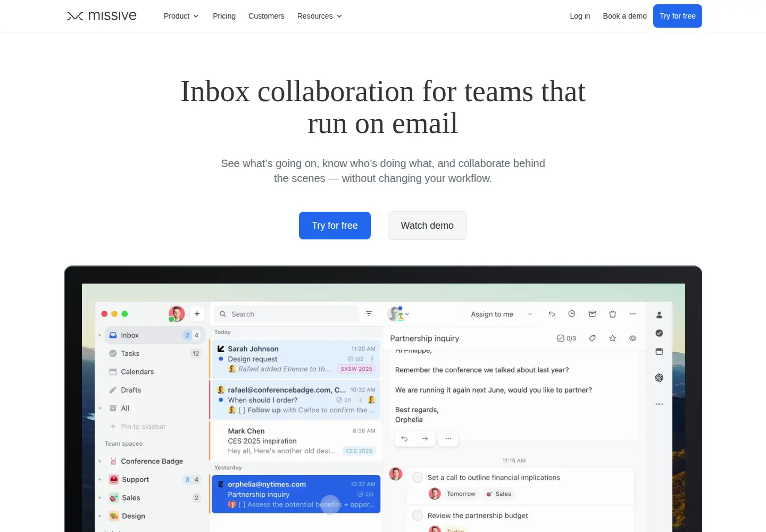766x532 pixels.
Task: Open the assignee avatar dropdown
Action: [x=399, y=314]
